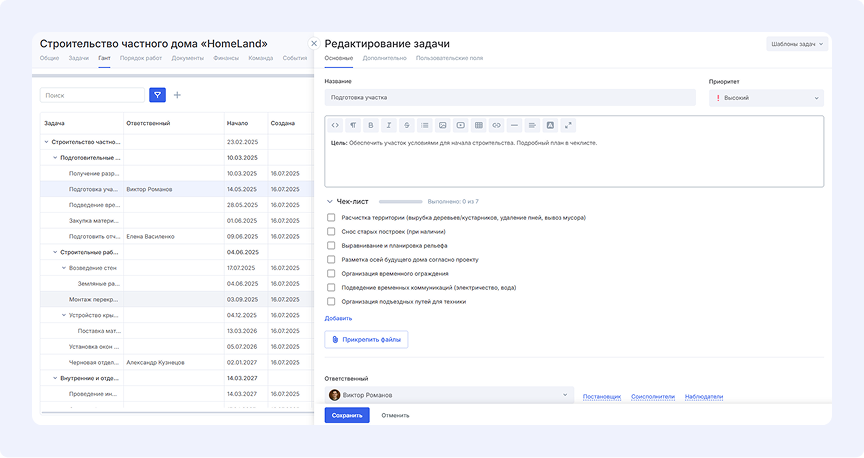Check "Снос старых построек" checklist item
The width and height of the screenshot is (864, 458).
pyautogui.click(x=331, y=231)
